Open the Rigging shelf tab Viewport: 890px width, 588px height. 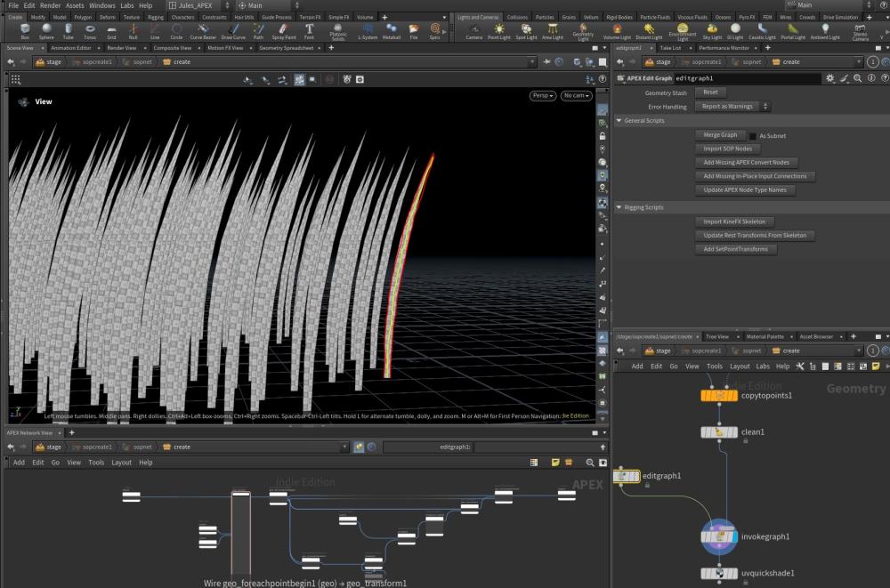156,17
